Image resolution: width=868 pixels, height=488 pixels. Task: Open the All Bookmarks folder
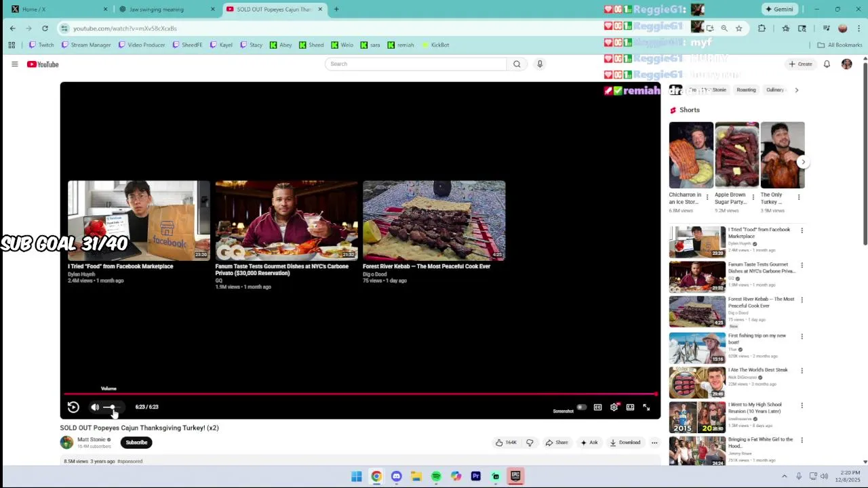pyautogui.click(x=840, y=45)
